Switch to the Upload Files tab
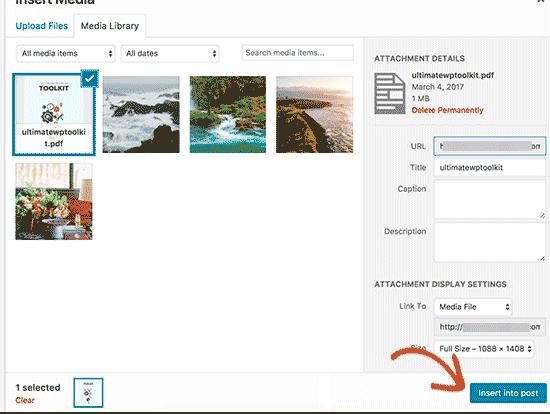The height and width of the screenshot is (414, 550). coord(42,26)
